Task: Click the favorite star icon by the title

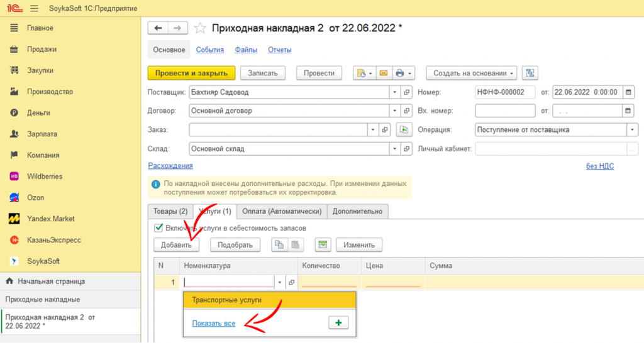Action: (x=200, y=28)
